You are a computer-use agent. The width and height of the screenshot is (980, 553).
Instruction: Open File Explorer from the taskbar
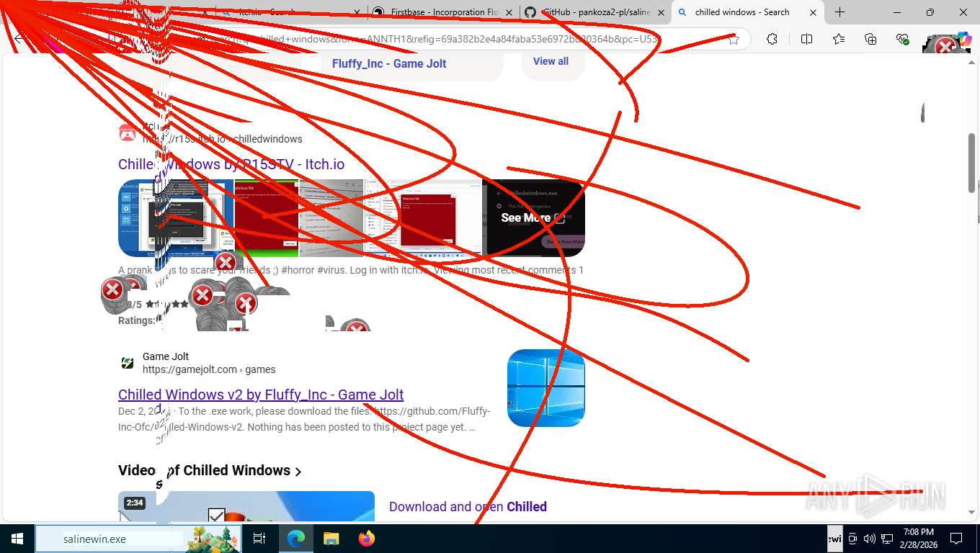point(331,539)
